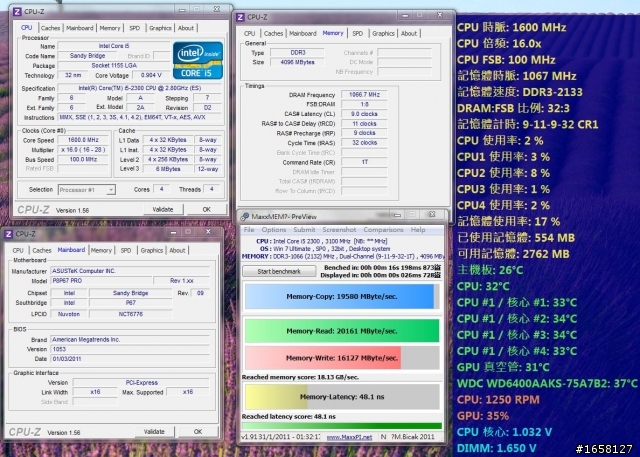
Task: Click the Specification field showing i5-2300 CPU
Action: click(140, 88)
